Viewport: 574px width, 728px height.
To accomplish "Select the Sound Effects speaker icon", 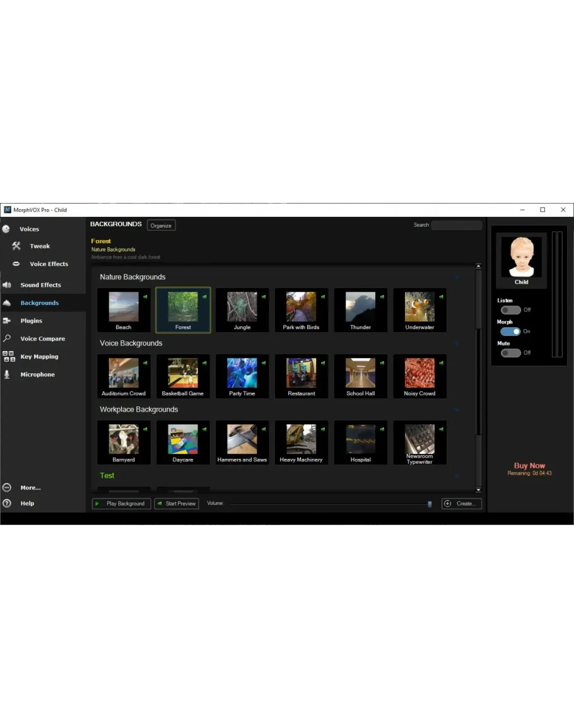I will (x=7, y=285).
